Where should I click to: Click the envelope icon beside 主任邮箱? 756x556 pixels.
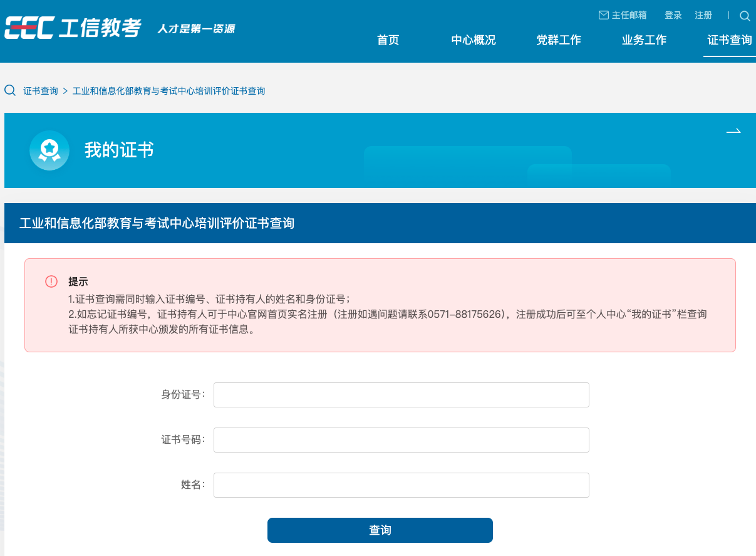[x=604, y=15]
